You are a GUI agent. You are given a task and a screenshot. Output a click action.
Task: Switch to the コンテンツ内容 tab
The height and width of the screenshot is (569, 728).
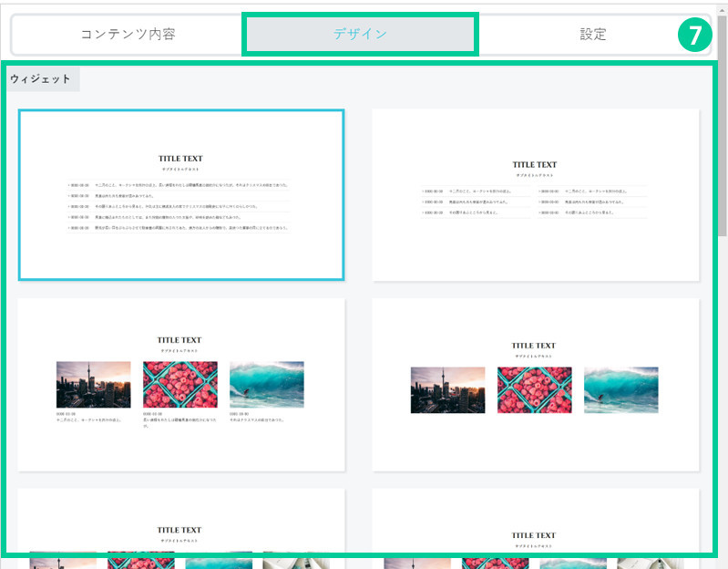point(128,35)
